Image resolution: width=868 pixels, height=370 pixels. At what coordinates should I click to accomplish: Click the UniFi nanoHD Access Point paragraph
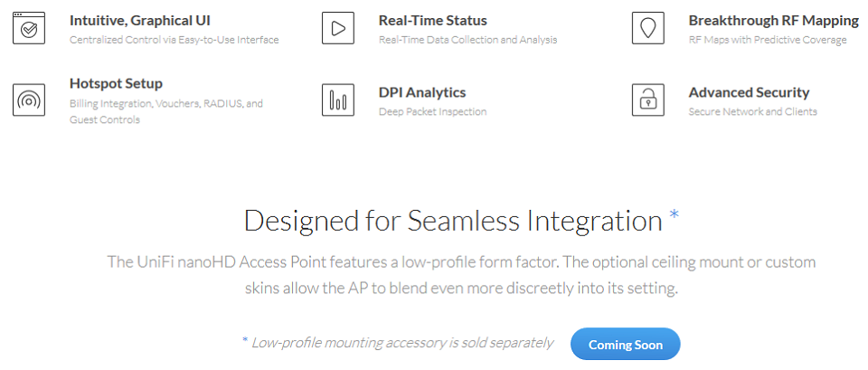pyautogui.click(x=461, y=275)
